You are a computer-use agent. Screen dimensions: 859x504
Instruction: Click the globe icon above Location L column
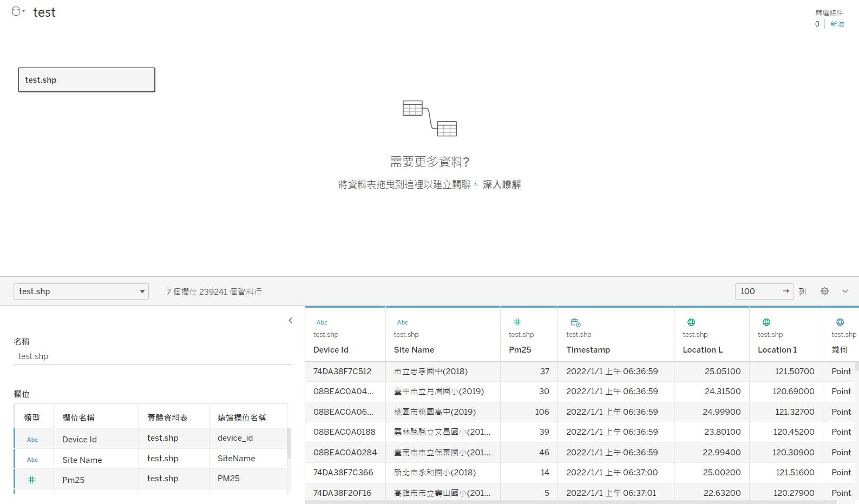(x=691, y=322)
